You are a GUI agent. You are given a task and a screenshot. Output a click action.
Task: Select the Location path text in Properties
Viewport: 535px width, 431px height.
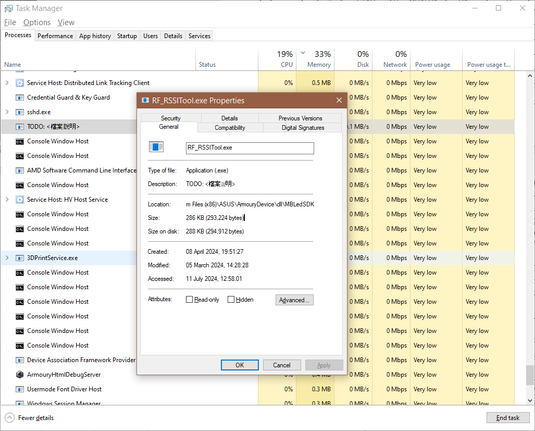click(x=250, y=204)
